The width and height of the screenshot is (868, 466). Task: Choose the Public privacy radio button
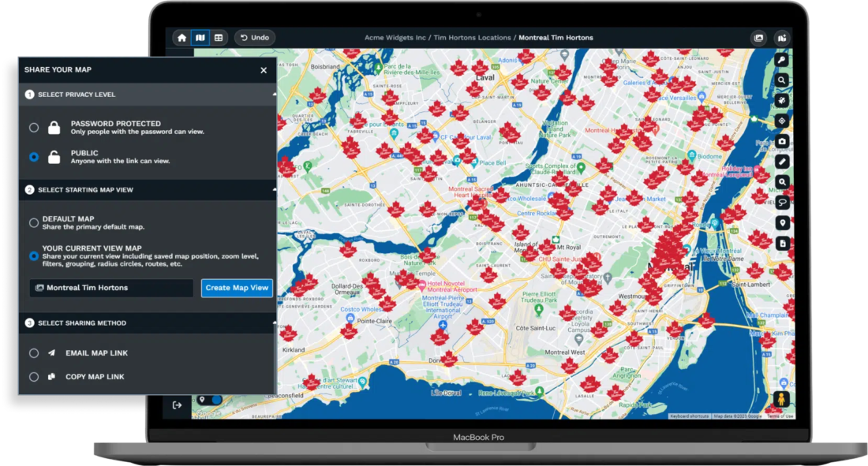tap(34, 157)
